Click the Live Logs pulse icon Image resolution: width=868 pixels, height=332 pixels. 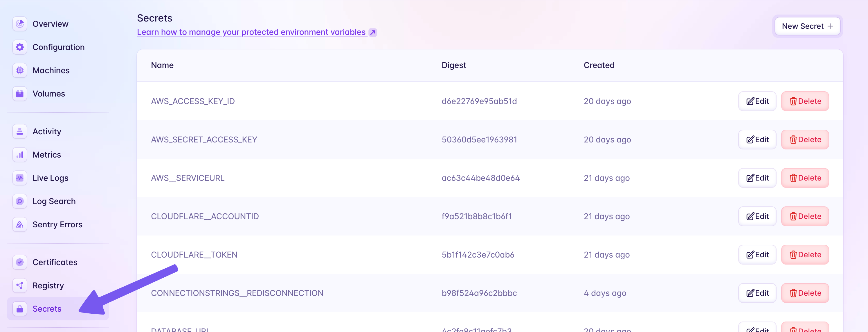[20, 178]
